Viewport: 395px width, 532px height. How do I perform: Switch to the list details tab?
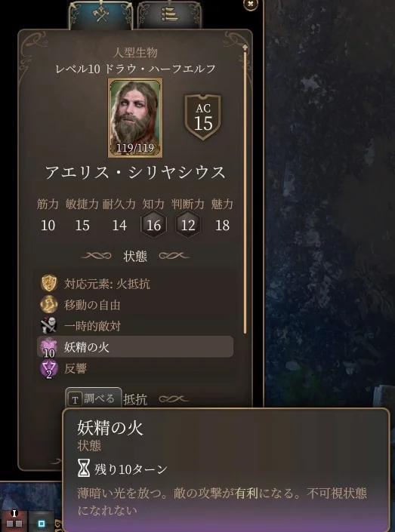(169, 15)
